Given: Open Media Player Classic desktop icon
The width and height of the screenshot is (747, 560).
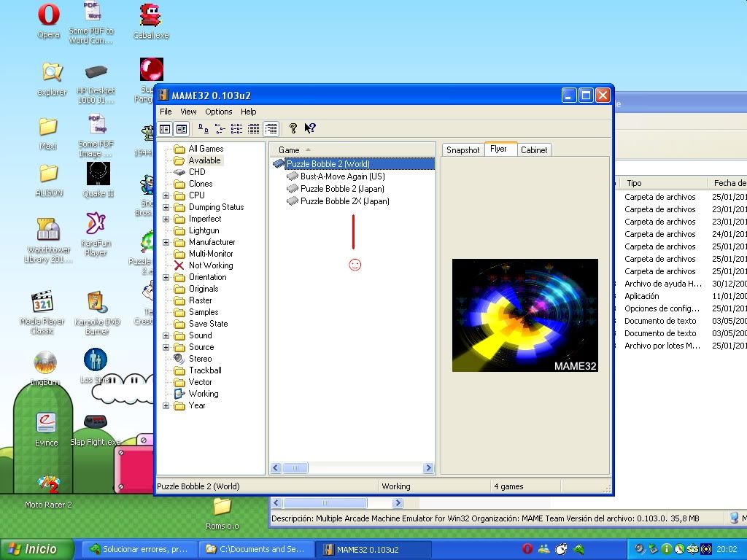Looking at the screenshot, I should click(x=42, y=312).
